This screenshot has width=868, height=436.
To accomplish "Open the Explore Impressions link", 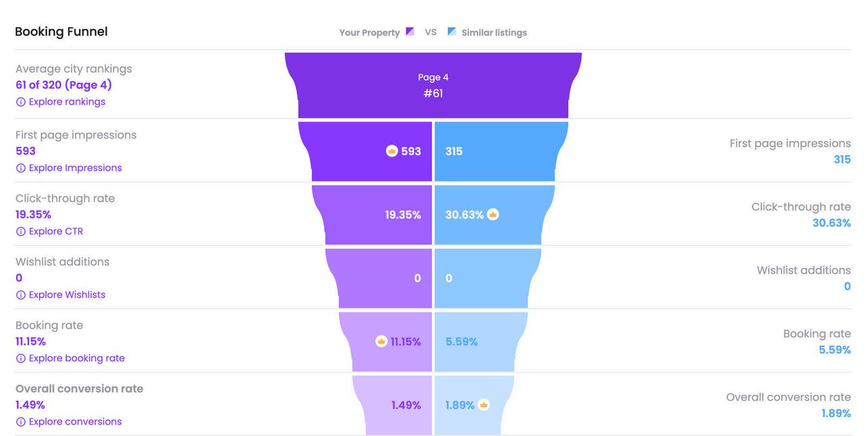I will [x=75, y=168].
